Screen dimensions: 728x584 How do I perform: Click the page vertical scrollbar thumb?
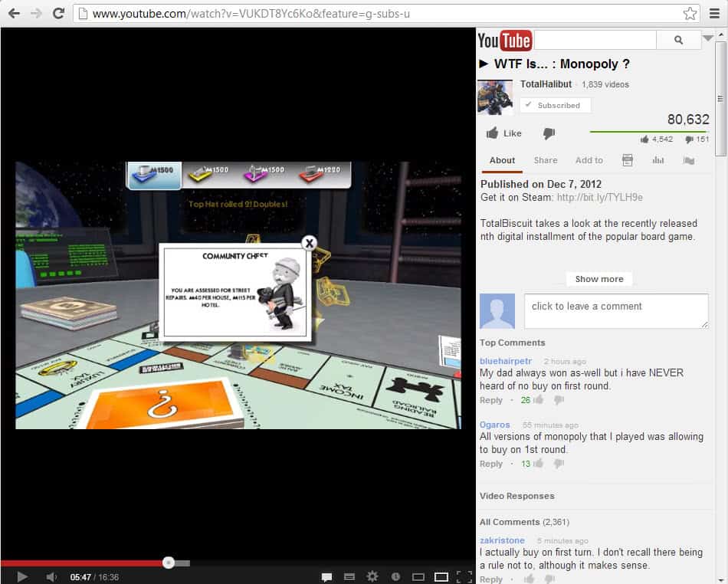[720, 99]
